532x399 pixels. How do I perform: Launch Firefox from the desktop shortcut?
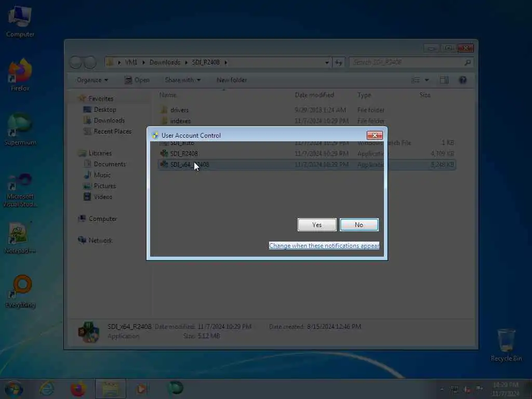[20, 75]
